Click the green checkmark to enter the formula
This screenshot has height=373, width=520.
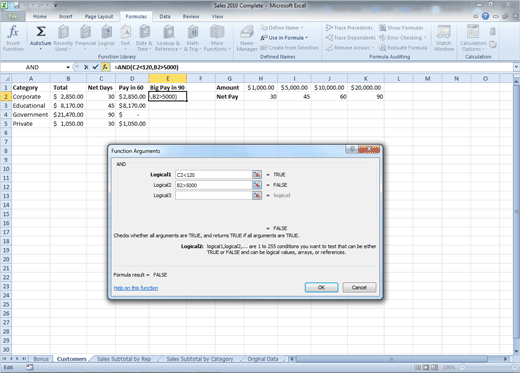[x=95, y=67]
